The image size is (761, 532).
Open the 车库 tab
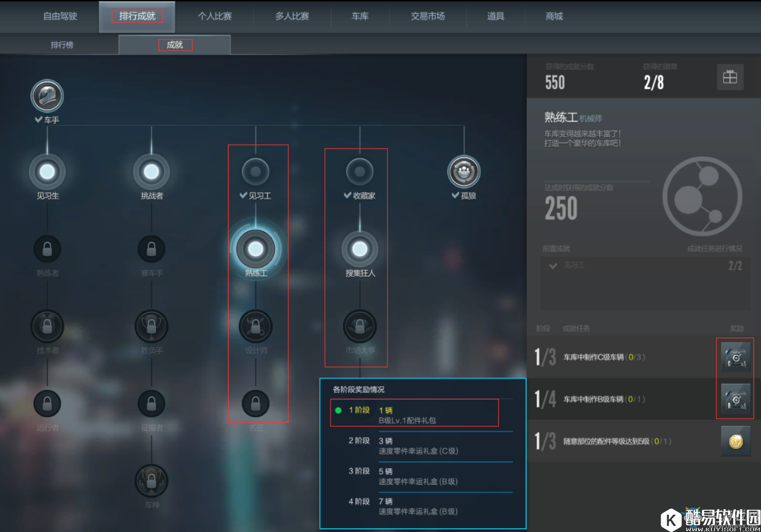click(360, 16)
